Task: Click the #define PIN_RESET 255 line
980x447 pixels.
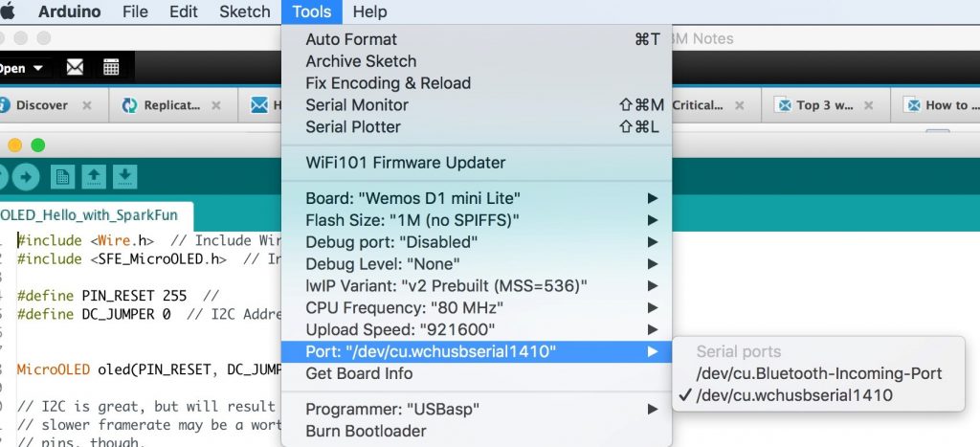Action: (118, 296)
